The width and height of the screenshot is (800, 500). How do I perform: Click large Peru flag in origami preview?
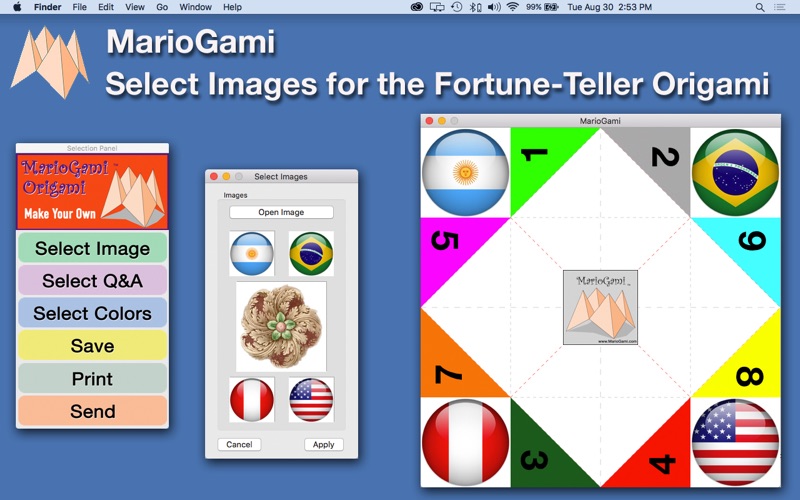click(x=465, y=442)
